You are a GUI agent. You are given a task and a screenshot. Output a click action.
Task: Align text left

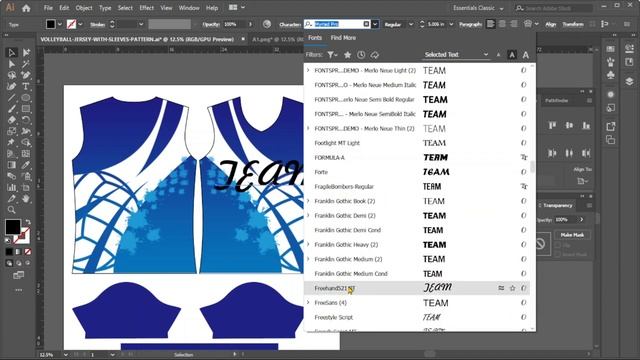pyautogui.click(x=491, y=24)
